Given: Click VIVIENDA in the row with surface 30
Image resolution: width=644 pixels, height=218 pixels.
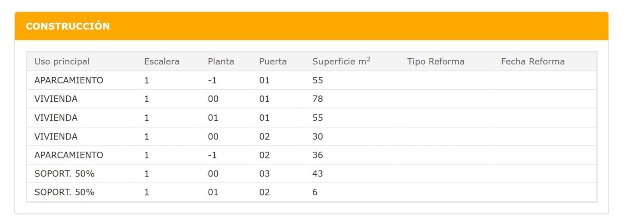Looking at the screenshot, I should click(x=56, y=137).
